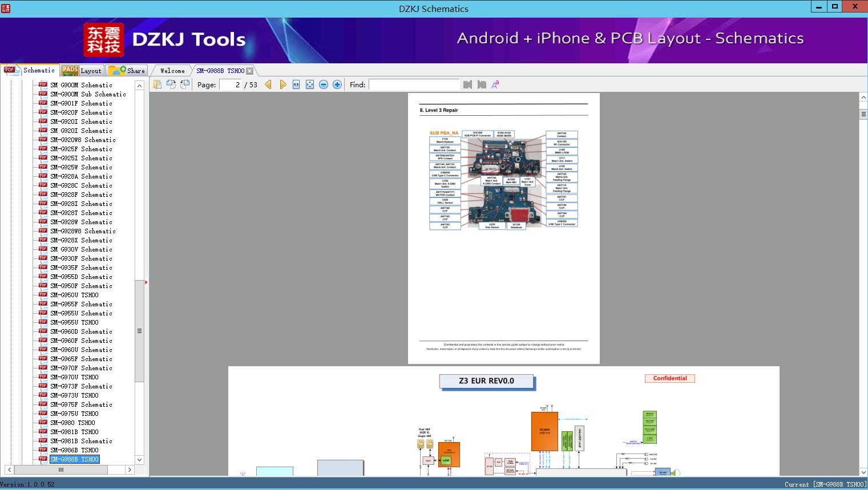Select SM-G986B TSHOO entry
Screen dimensions: 868x490
(74, 450)
